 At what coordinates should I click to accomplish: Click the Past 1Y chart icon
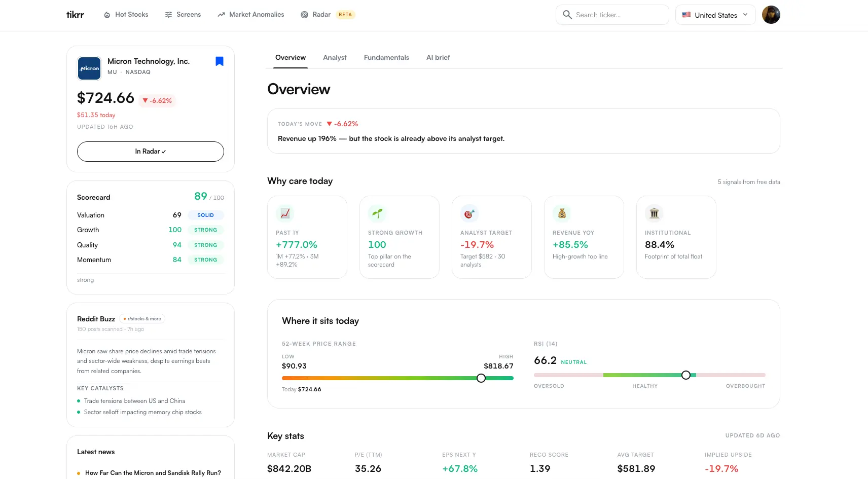tap(285, 213)
